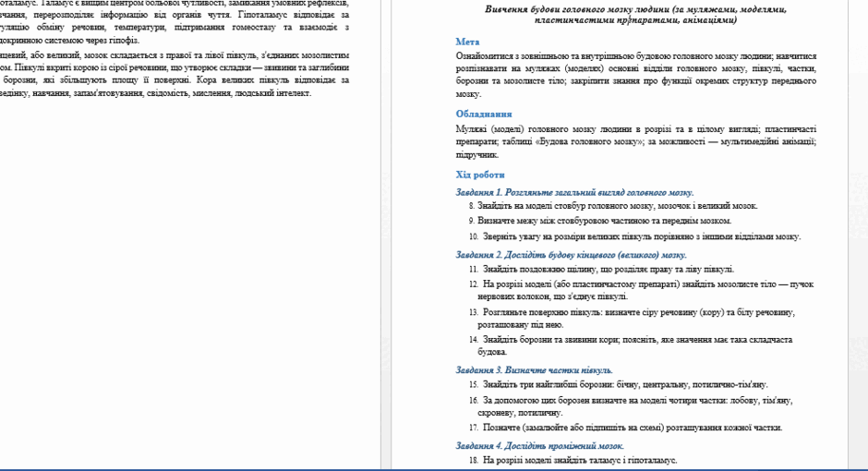This screenshot has width=868, height=471.
Task: Select heading "Завдання 2. Дослідіть будову кінцевого (великого) мозку"
Action: click(x=571, y=255)
